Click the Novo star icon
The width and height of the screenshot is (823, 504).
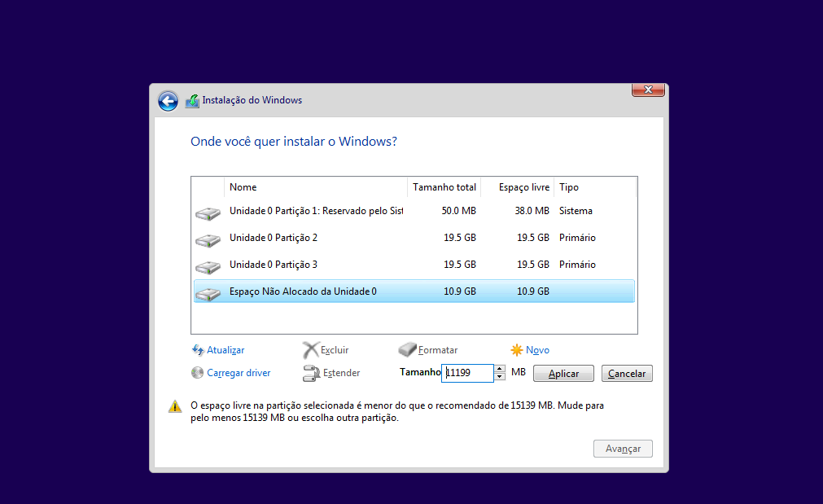(x=516, y=349)
